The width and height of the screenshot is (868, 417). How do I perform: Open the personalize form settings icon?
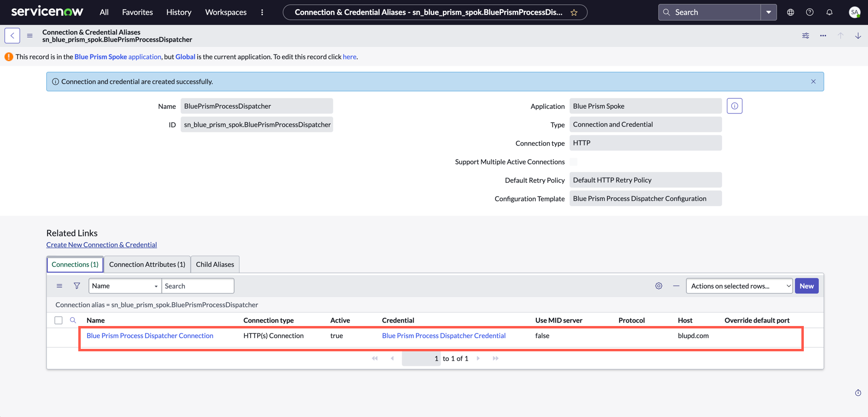click(805, 36)
